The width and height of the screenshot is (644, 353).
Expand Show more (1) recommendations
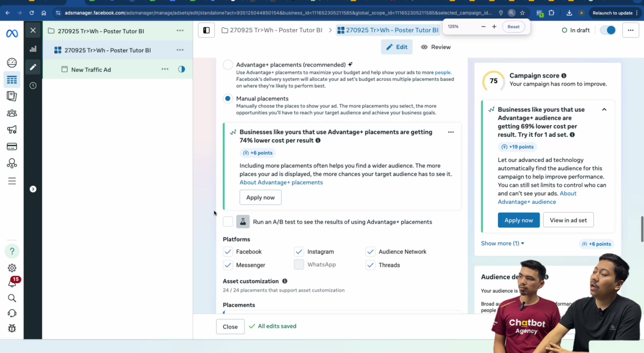point(502,243)
